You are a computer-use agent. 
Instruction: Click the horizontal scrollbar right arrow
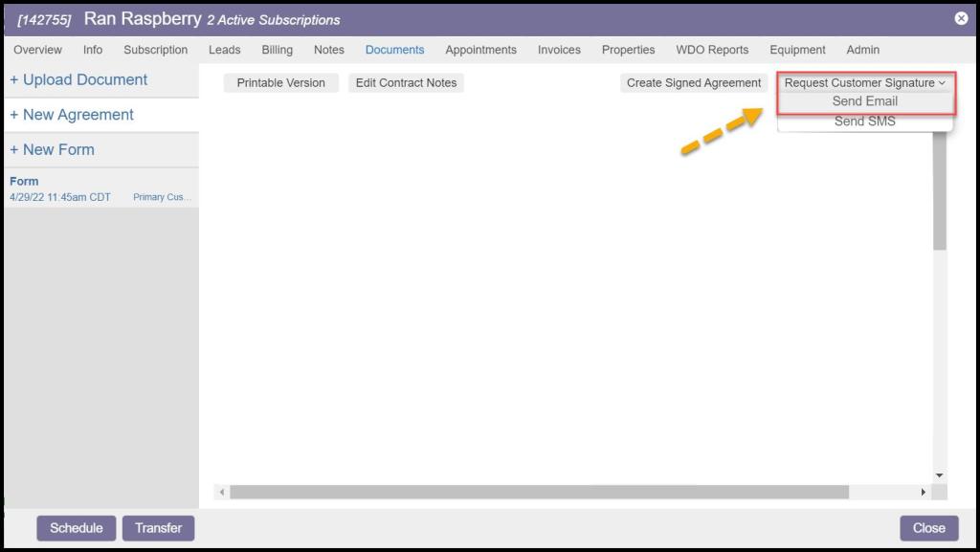coord(923,492)
